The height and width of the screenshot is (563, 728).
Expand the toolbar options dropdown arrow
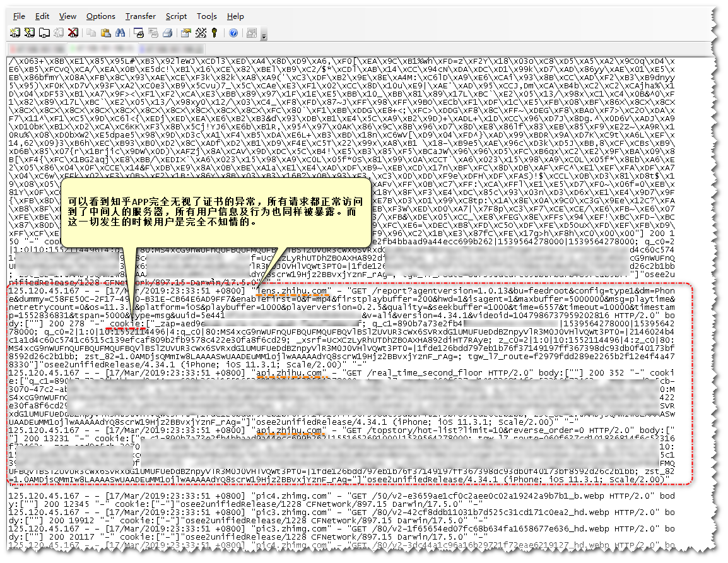pos(264,35)
